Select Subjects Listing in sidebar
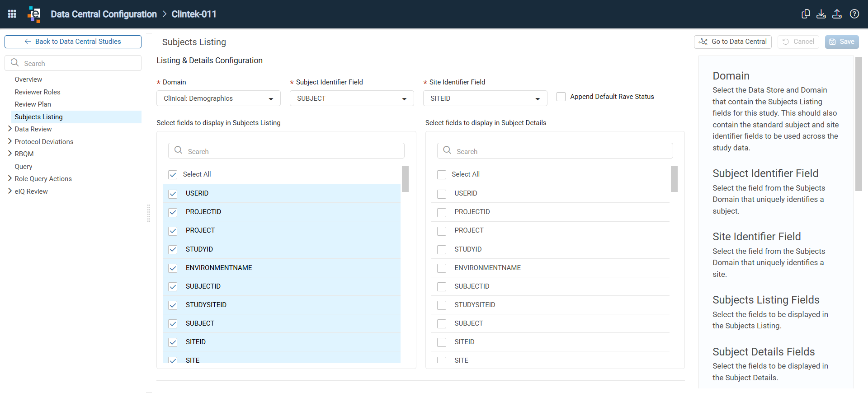 (76, 117)
